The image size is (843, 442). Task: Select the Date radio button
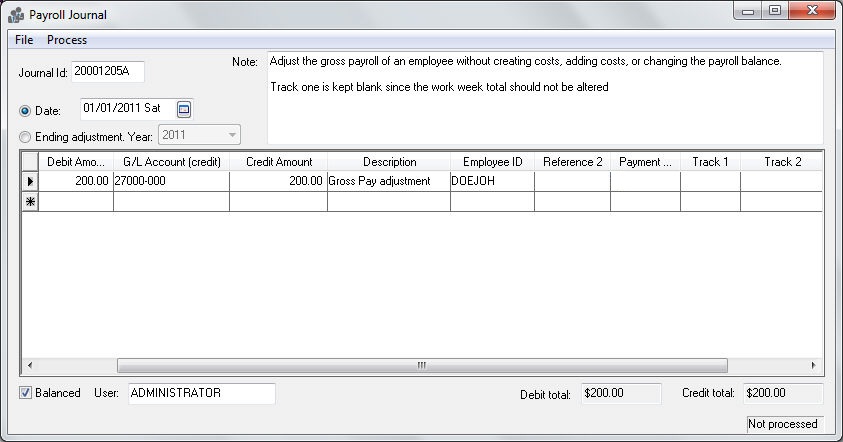point(26,110)
